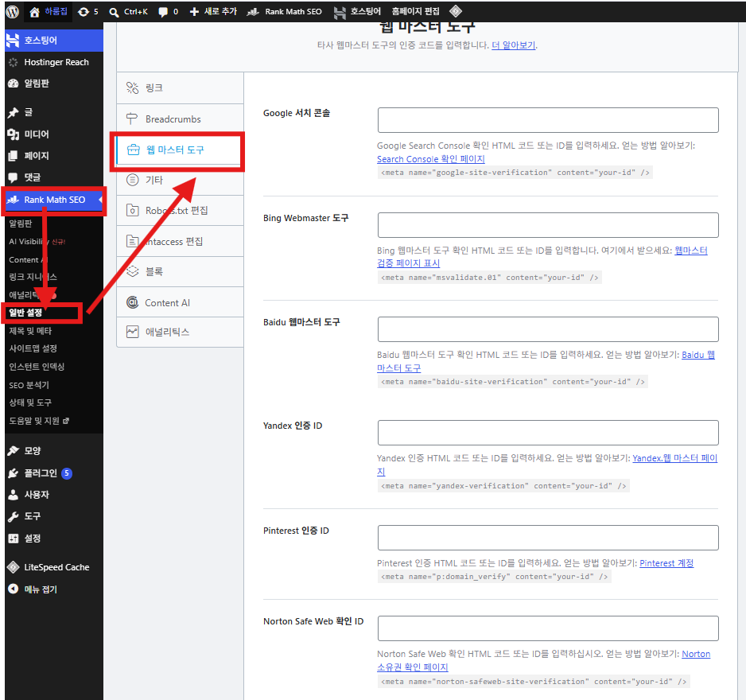Image resolution: width=746 pixels, height=700 pixels.
Task: Open the Robots.txt 편집 tab
Action: pos(180,210)
